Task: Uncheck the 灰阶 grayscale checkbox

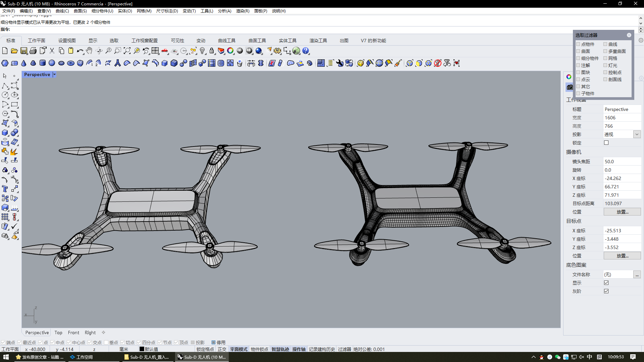Action: point(606,291)
